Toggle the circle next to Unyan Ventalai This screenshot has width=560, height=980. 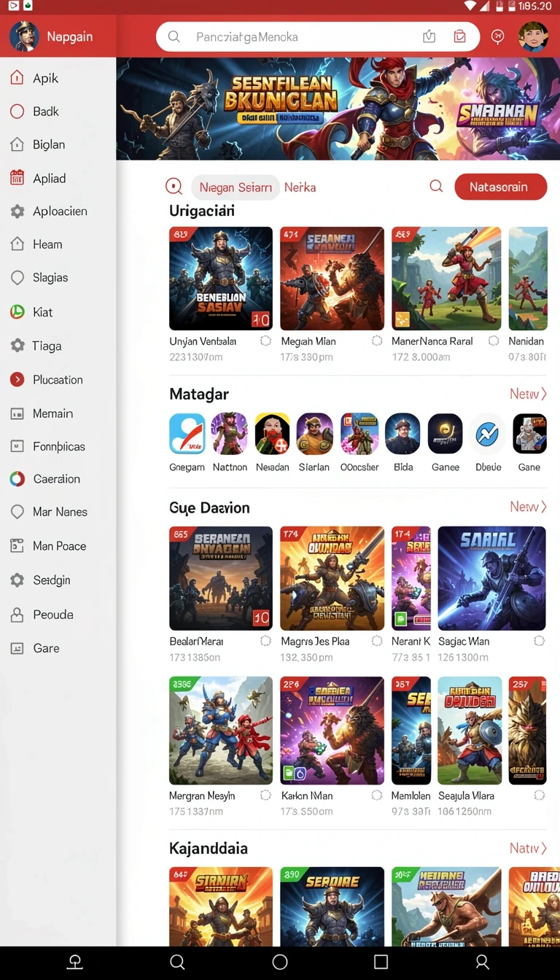265,341
